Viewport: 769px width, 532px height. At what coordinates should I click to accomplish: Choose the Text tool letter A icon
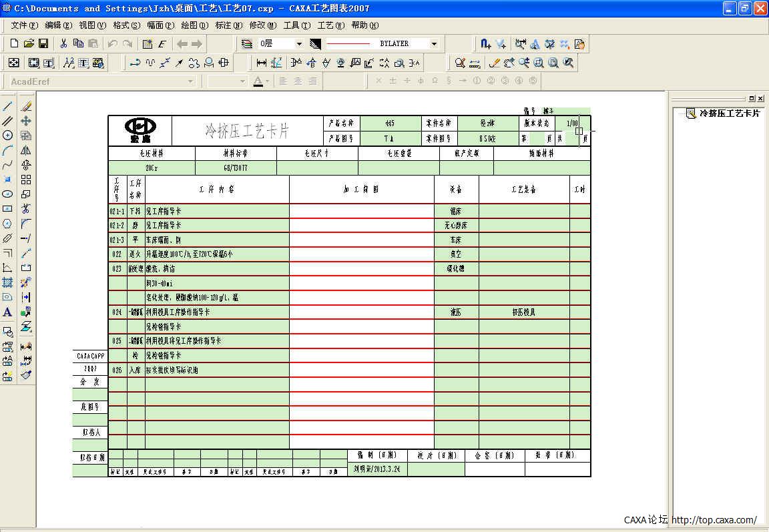(8, 312)
